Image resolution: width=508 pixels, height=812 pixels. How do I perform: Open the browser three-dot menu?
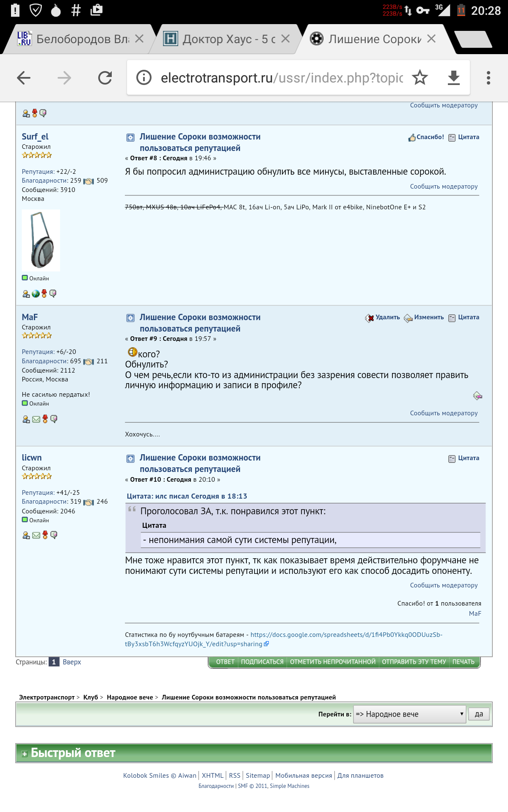(x=488, y=78)
